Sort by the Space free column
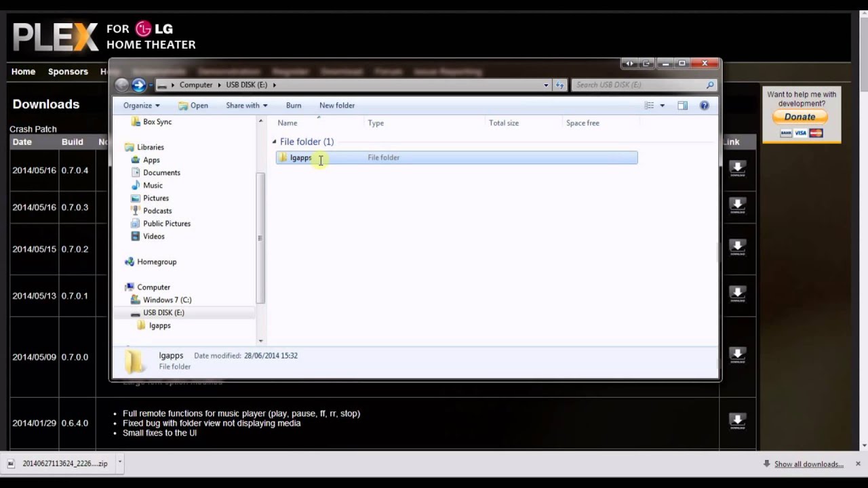 point(601,123)
